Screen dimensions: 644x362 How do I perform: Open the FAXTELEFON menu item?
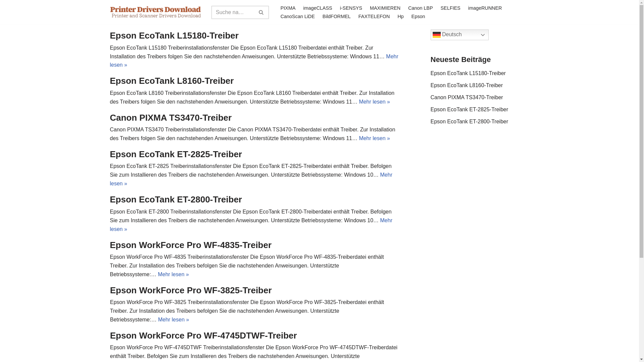(x=374, y=16)
